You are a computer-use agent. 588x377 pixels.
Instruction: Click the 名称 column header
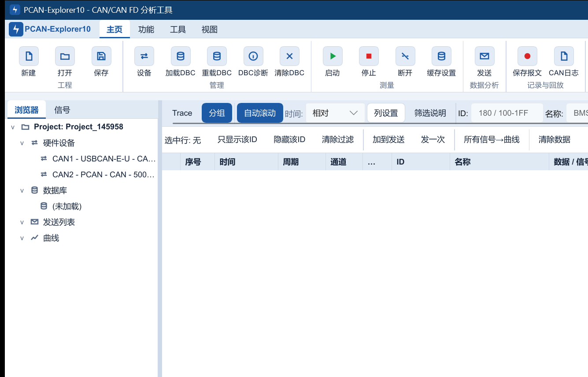(499, 162)
